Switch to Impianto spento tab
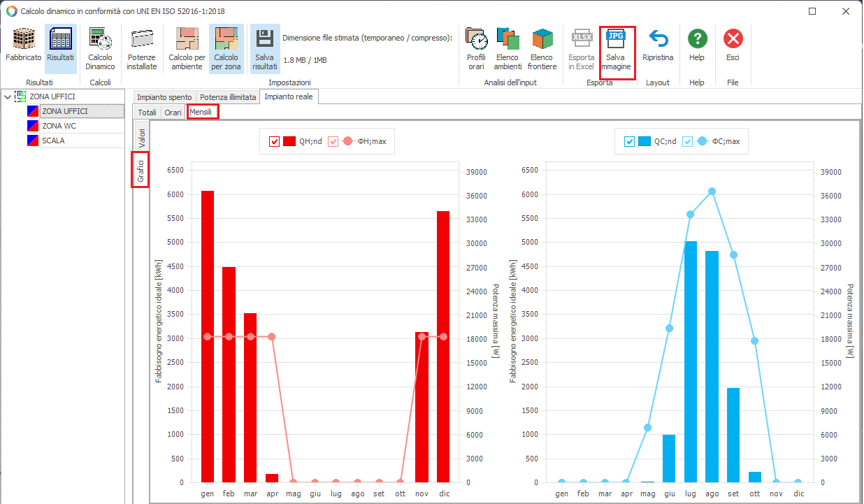Screen dimensions: 864x504 coord(164,97)
